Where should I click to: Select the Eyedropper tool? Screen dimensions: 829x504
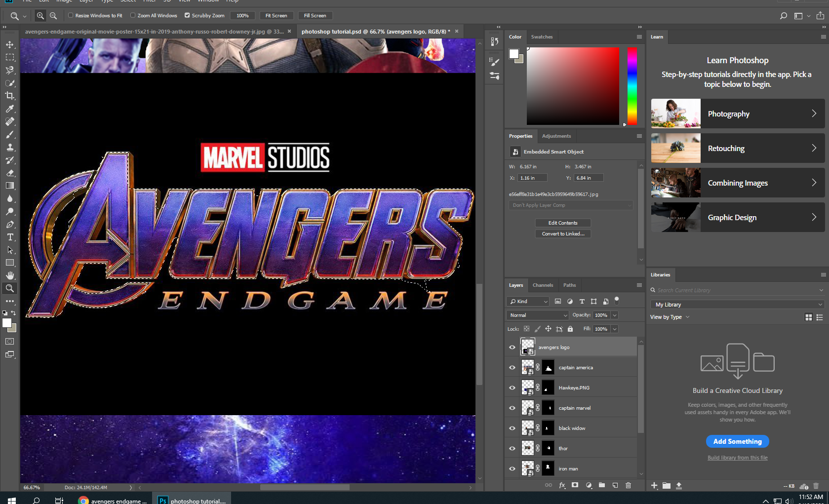(10, 109)
